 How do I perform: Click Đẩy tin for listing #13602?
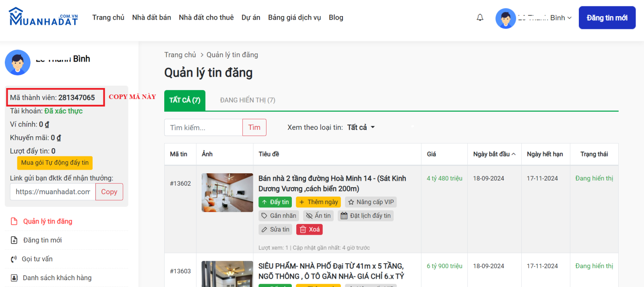pos(275,202)
